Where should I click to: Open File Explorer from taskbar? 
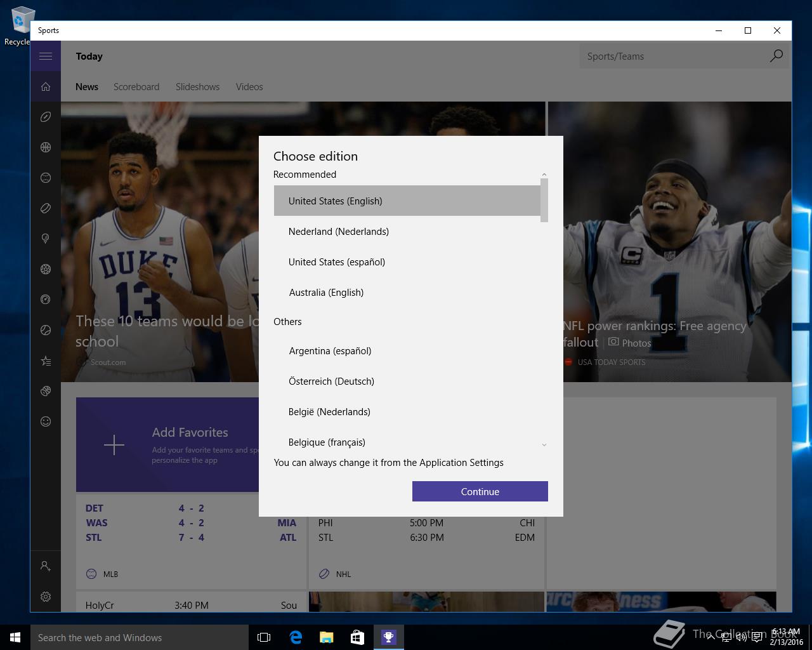[x=326, y=637]
